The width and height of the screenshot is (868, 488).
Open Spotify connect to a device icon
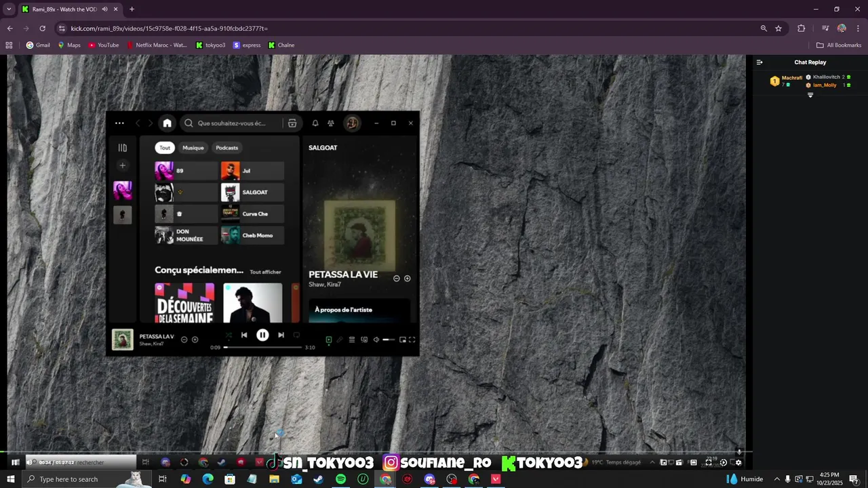coord(364,340)
